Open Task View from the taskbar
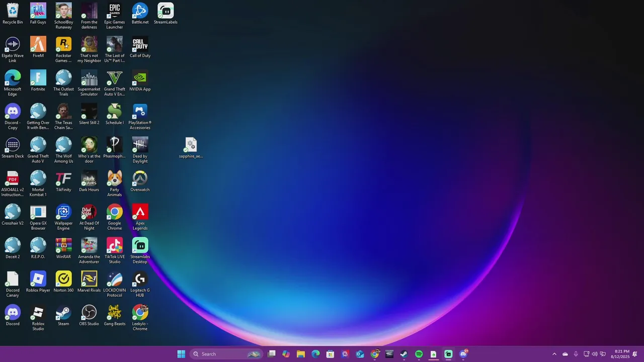This screenshot has height=362, width=644. (272, 354)
